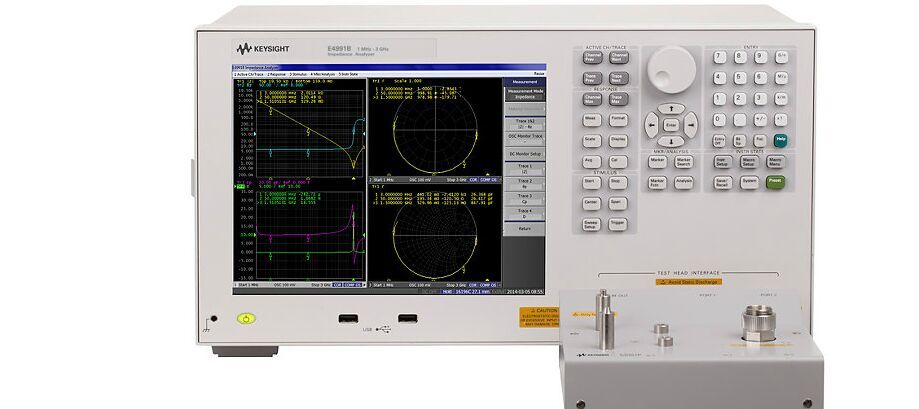Open the DC Monitor Setup softkey
Image resolution: width=919 pixels, height=409 pixels.
click(x=524, y=155)
